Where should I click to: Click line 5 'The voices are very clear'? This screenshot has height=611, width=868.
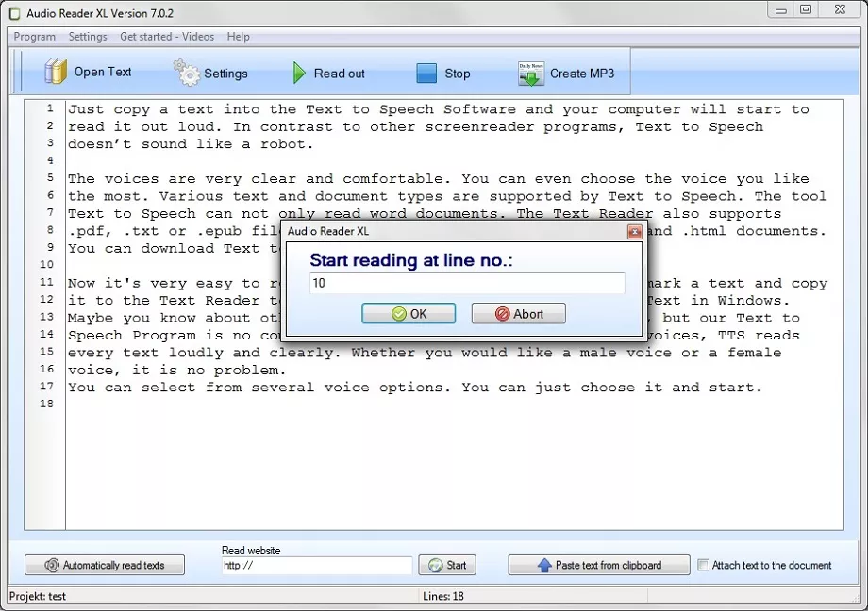[x=439, y=179]
